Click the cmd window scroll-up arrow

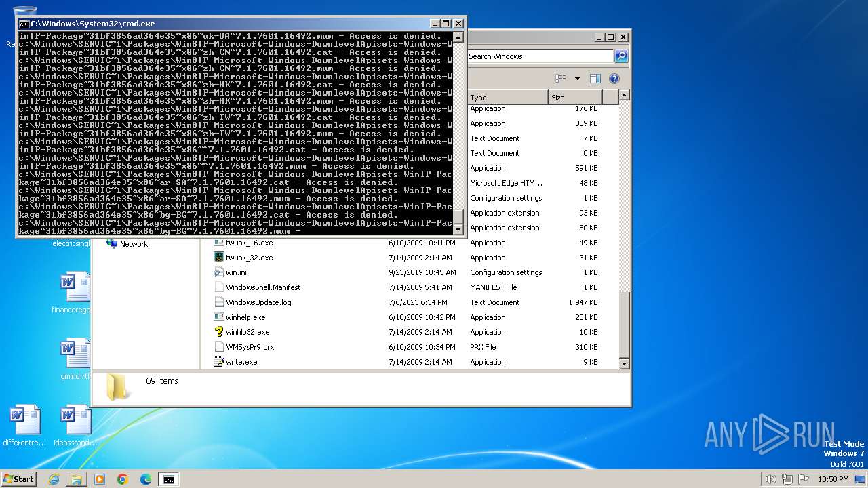coord(458,37)
